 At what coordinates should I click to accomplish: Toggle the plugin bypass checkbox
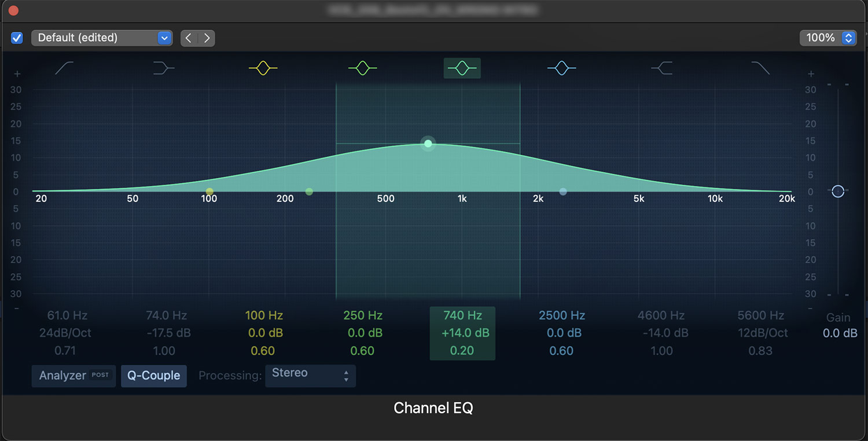17,38
